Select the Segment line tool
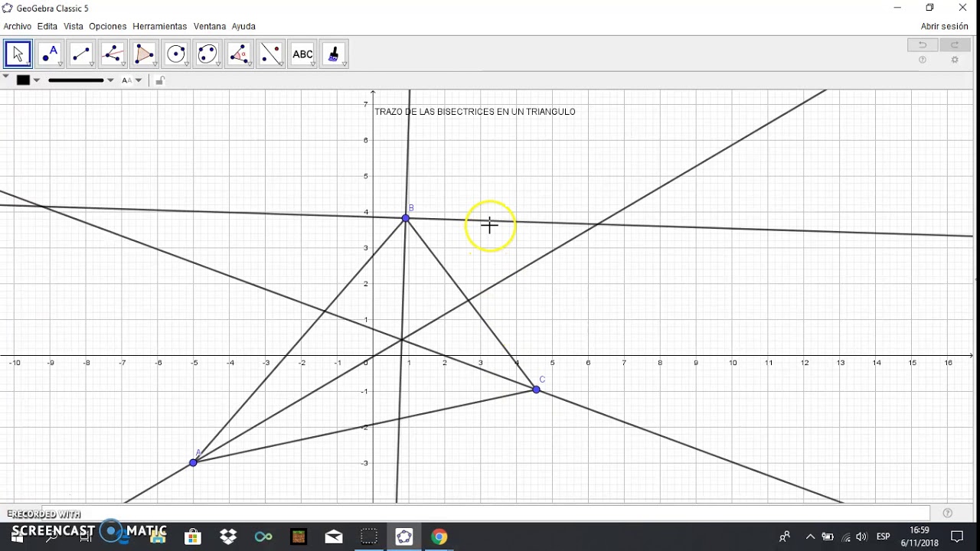980x551 pixels. [81, 54]
